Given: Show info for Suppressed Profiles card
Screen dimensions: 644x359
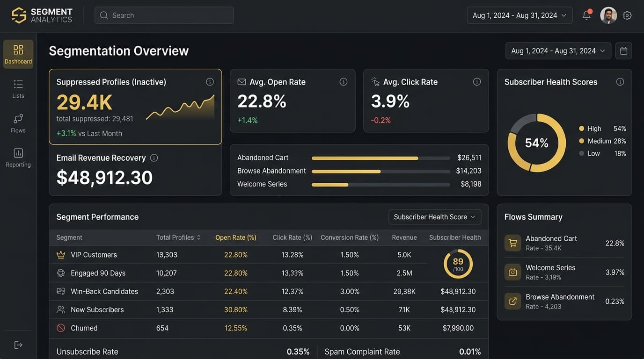Looking at the screenshot, I should [210, 82].
